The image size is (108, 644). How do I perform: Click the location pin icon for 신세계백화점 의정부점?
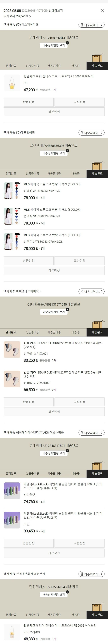(82, 574)
